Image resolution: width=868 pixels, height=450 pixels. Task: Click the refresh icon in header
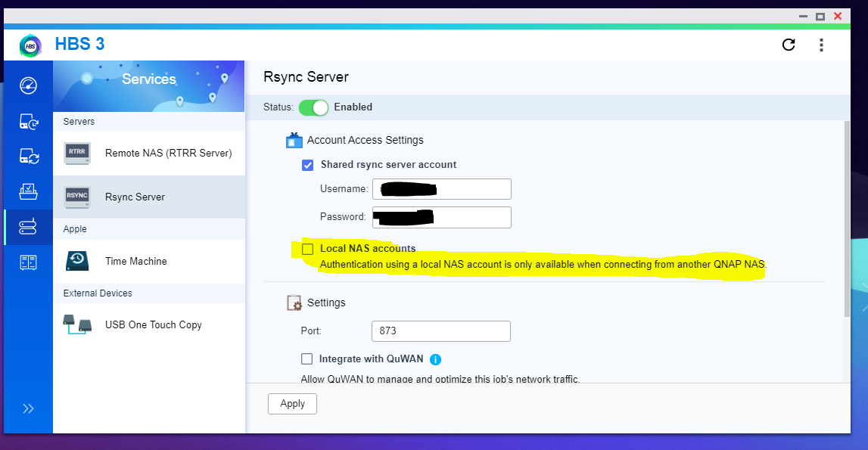(x=789, y=45)
